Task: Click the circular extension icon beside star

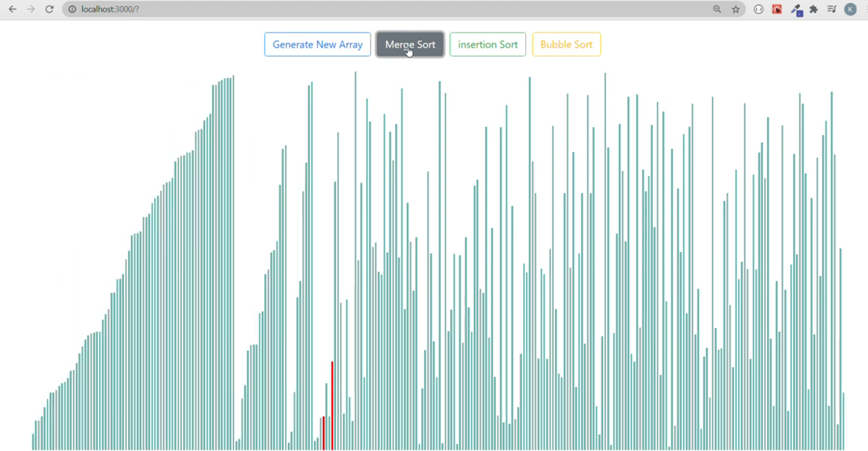Action: tap(758, 9)
